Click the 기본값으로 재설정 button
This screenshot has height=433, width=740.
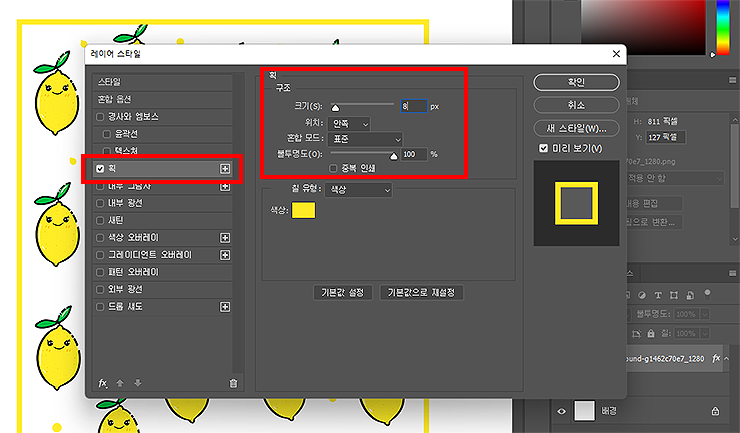point(421,293)
